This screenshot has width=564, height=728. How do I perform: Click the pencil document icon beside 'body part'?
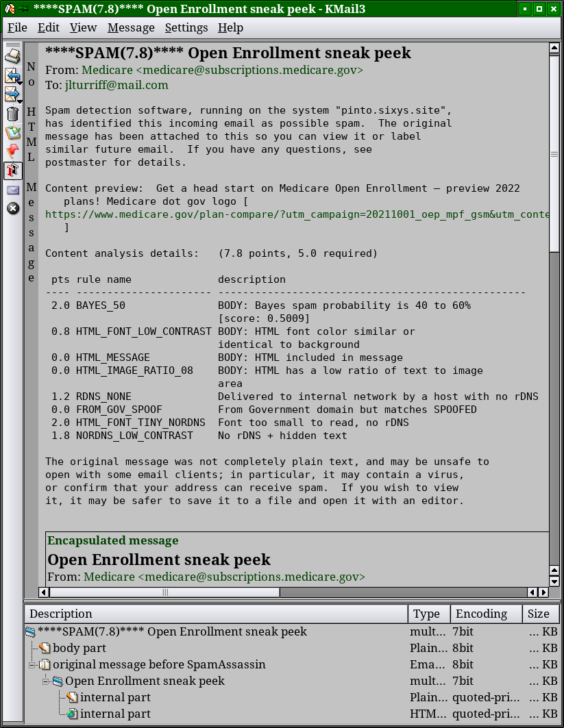[45, 648]
